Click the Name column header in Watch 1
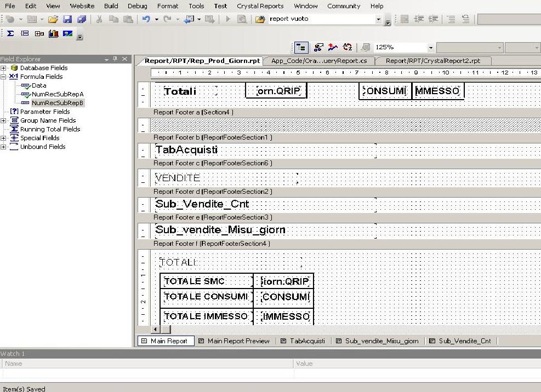 click(x=147, y=364)
